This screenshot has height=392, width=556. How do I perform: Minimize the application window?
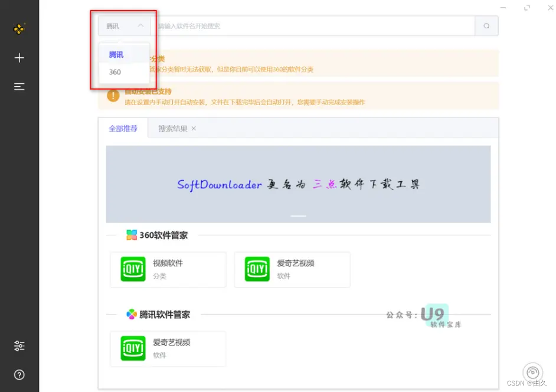click(503, 8)
